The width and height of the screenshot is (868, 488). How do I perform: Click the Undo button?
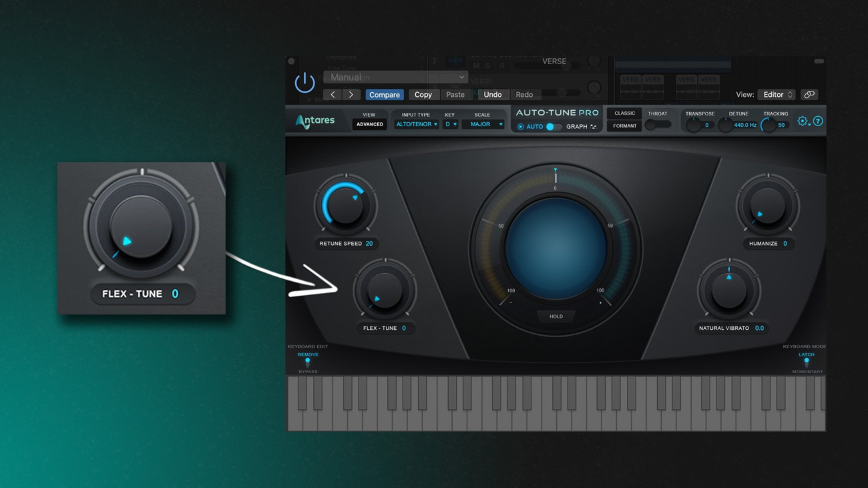pyautogui.click(x=492, y=95)
